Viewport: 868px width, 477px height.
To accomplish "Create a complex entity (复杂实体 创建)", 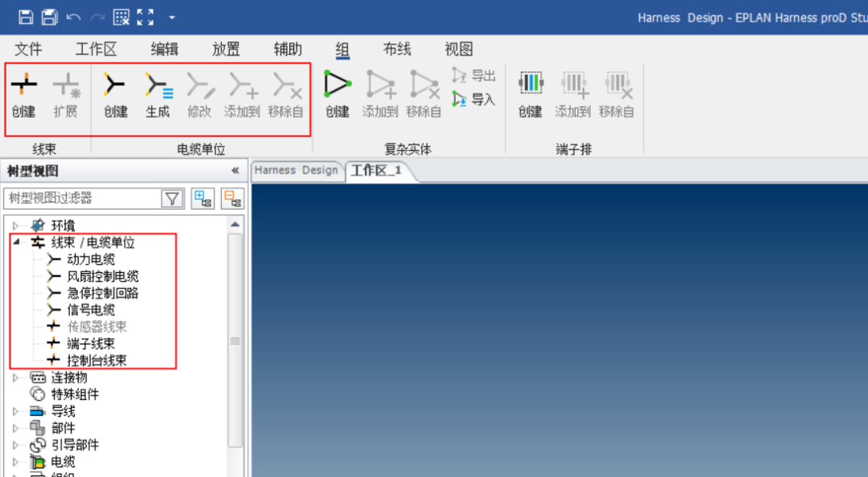I will pyautogui.click(x=338, y=96).
